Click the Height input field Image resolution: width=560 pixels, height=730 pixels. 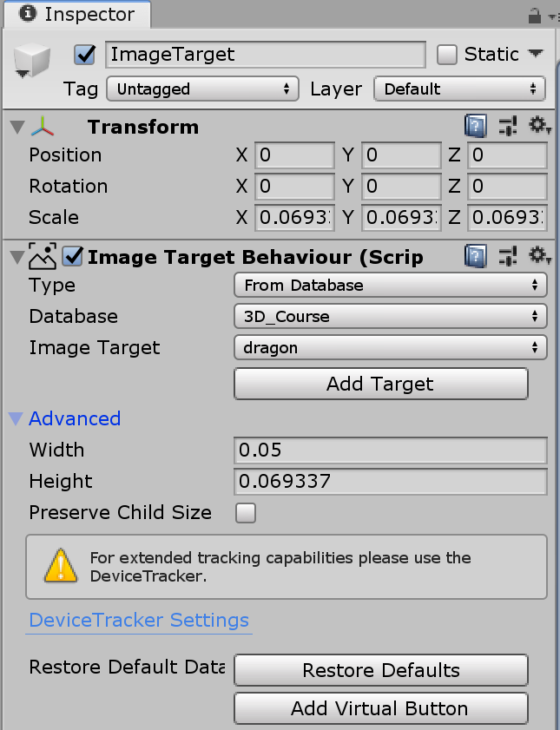click(x=390, y=481)
